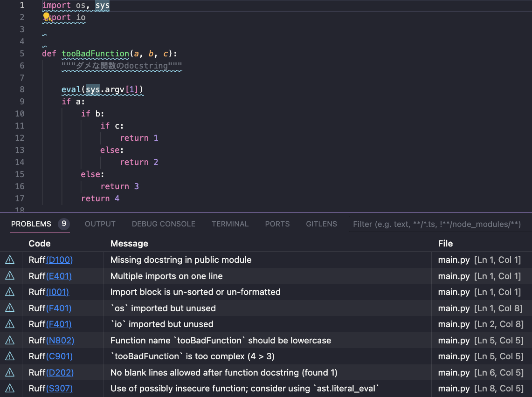Select 'Use of possibly insecure function' message
532x397 pixels.
click(245, 389)
